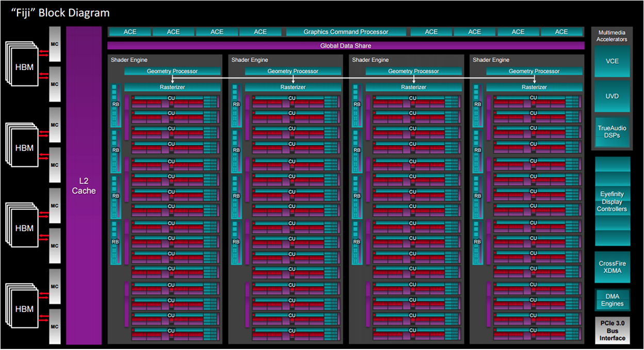Screen dimensions: 644x350
Task: Click the topmost HBM memory stack
Action: (x=24, y=68)
